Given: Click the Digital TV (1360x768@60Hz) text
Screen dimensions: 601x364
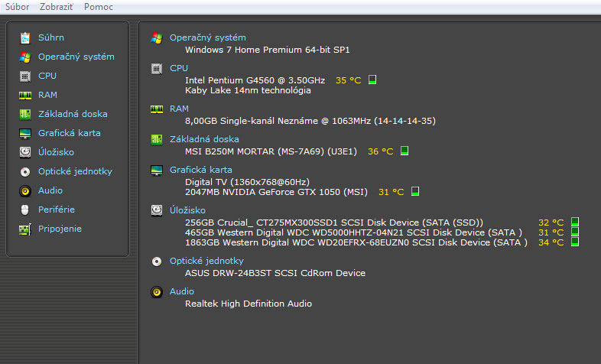Looking at the screenshot, I should coord(247,182).
